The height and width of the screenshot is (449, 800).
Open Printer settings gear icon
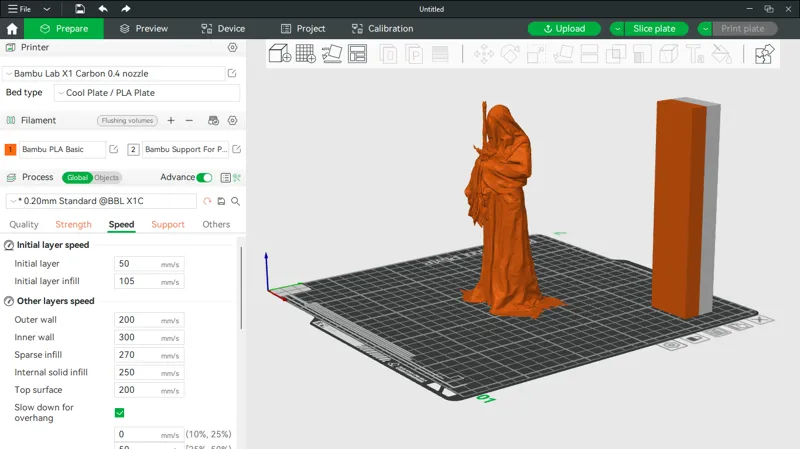(x=233, y=47)
